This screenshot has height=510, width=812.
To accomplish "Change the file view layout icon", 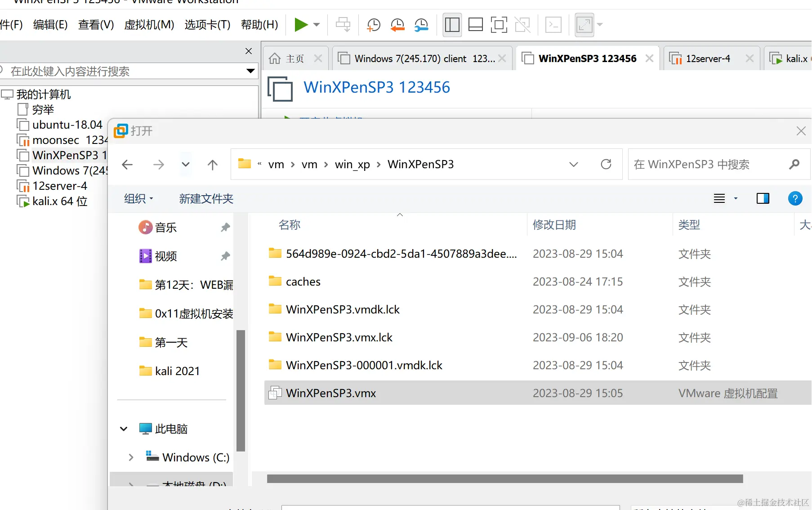I will point(719,198).
